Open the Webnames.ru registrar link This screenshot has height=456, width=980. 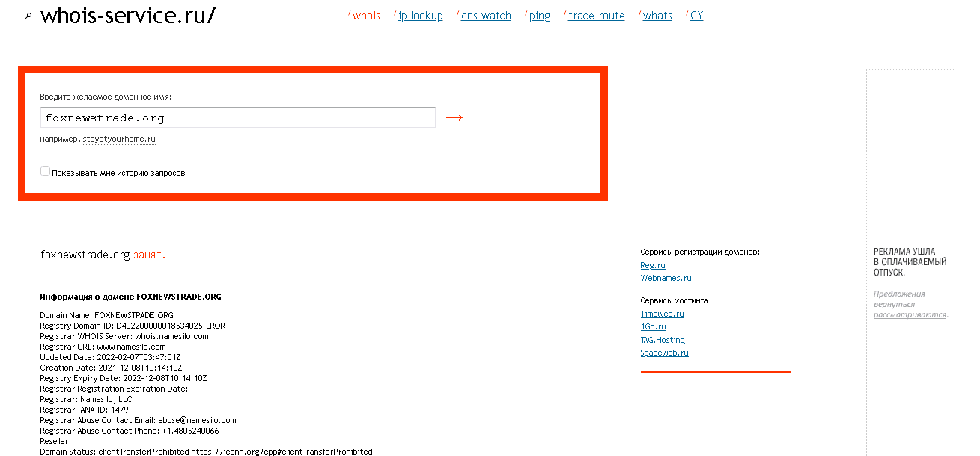[666, 278]
